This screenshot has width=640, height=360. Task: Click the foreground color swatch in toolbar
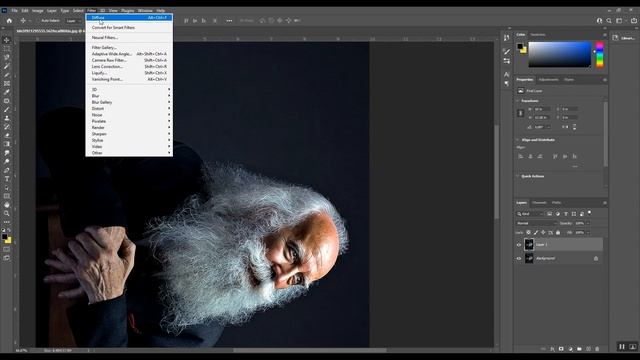(4, 237)
